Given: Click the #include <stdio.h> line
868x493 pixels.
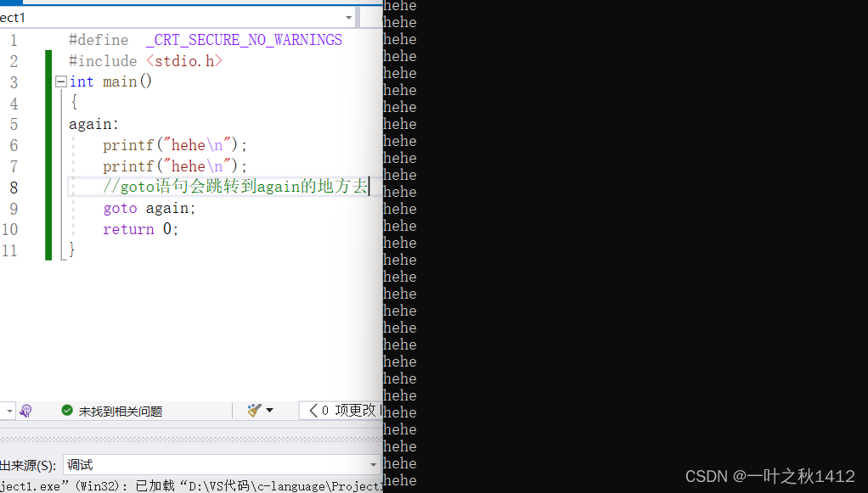Looking at the screenshot, I should click(145, 61).
